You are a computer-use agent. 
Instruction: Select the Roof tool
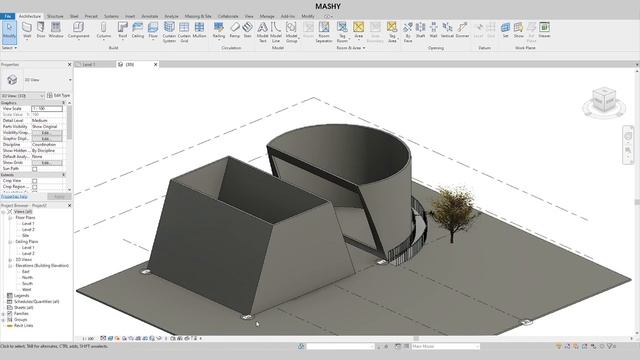click(x=122, y=30)
